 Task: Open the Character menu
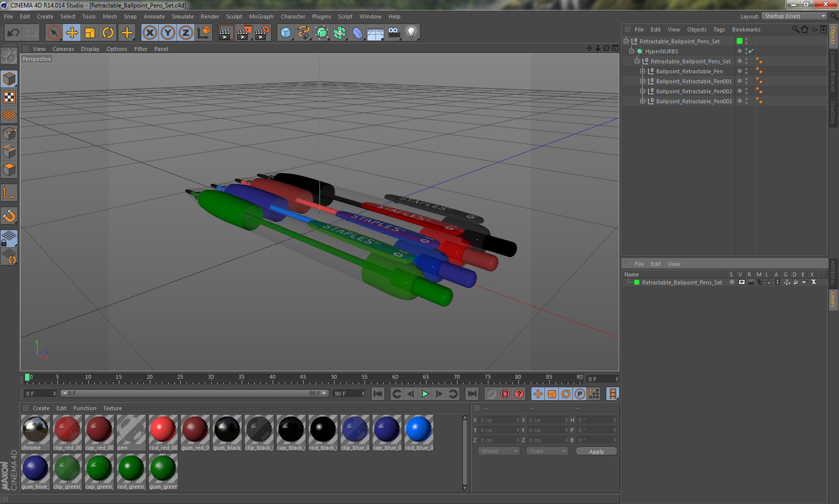(293, 16)
